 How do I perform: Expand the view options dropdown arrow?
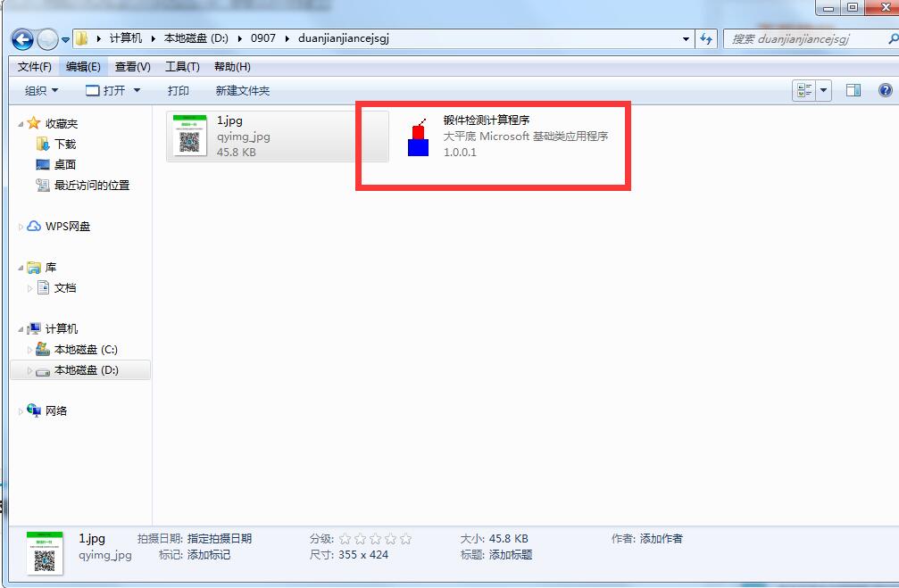pos(824,90)
